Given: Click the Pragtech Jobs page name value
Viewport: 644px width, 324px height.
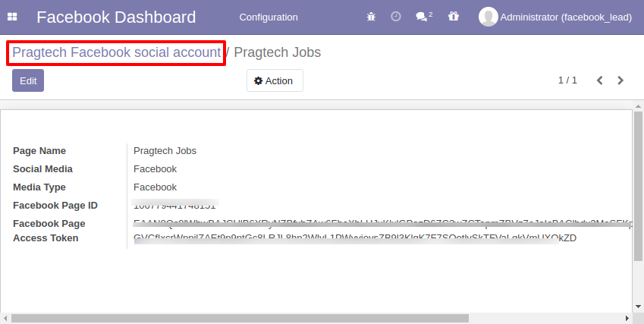Looking at the screenshot, I should coord(165,151).
